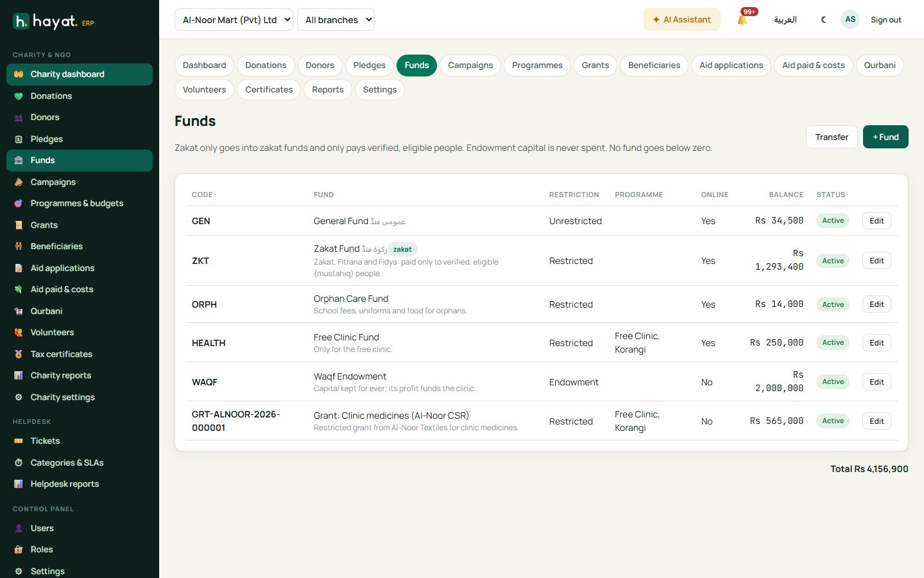This screenshot has height=578, width=924.
Task: Click the GRT-ALNOOR-2026-000001 fund code
Action: [x=235, y=421]
